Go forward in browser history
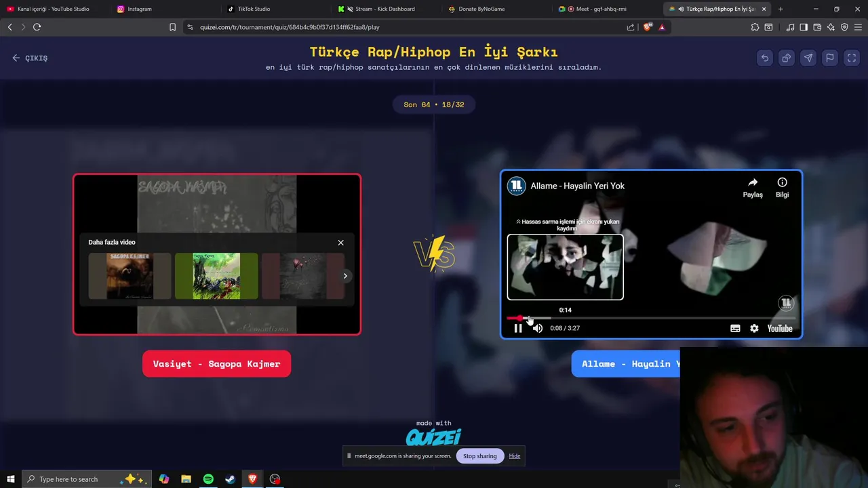868x488 pixels. pos(23,27)
